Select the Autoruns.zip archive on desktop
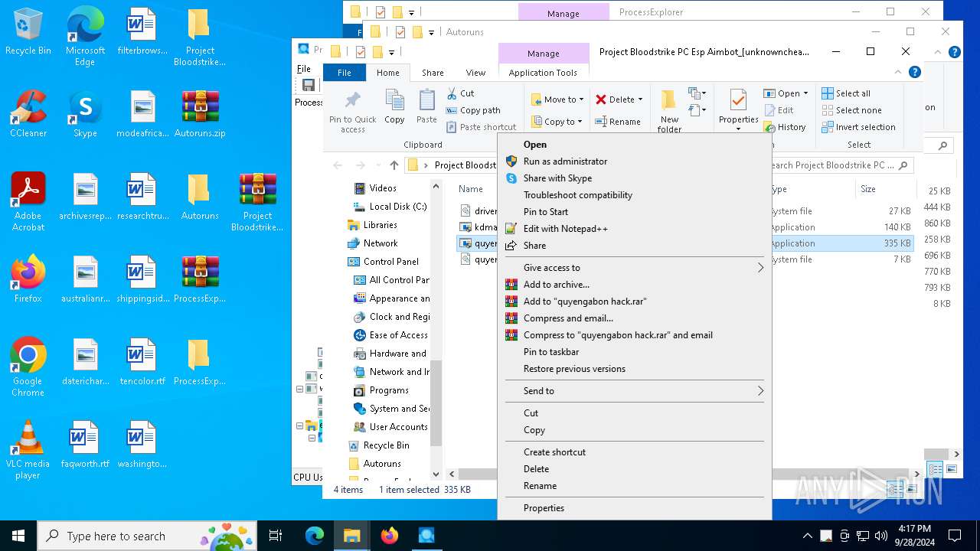The width and height of the screenshot is (980, 551). coord(200,114)
